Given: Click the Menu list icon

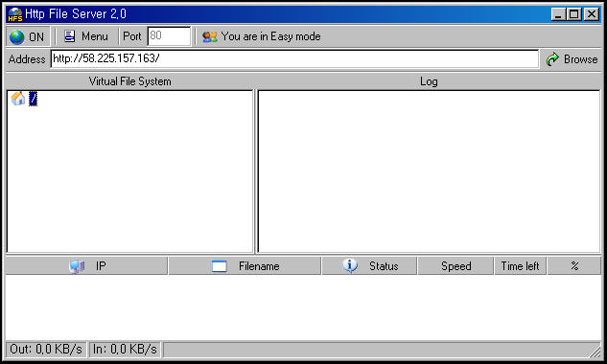Looking at the screenshot, I should pos(69,36).
